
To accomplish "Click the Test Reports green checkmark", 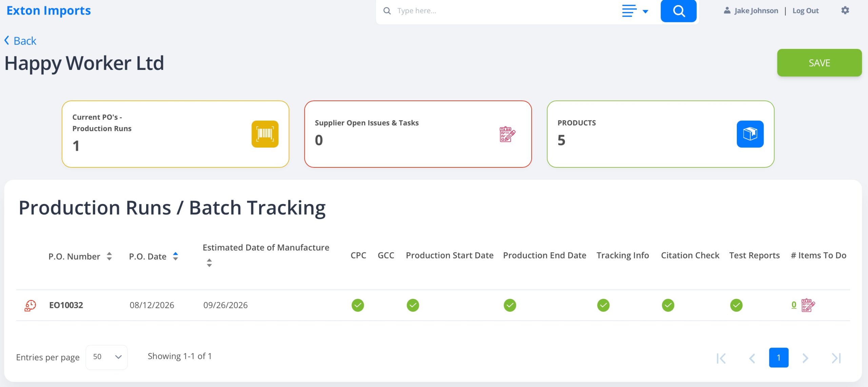I will coord(736,305).
